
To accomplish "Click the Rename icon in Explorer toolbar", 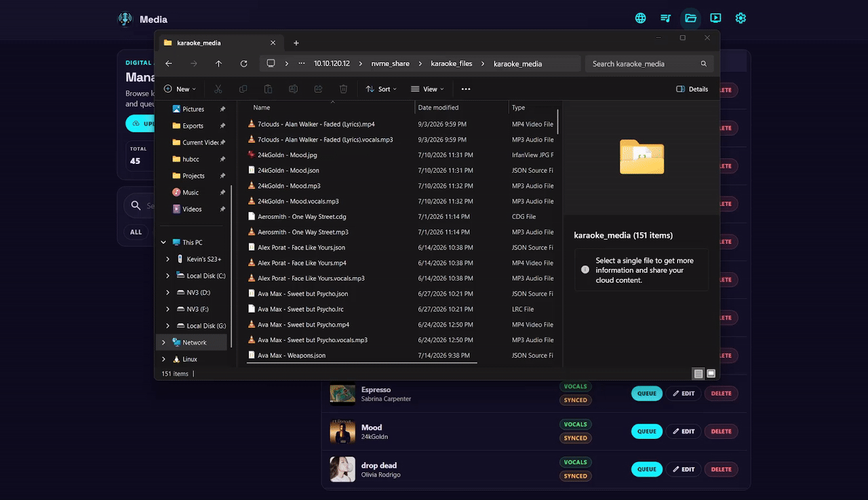I will coord(293,89).
